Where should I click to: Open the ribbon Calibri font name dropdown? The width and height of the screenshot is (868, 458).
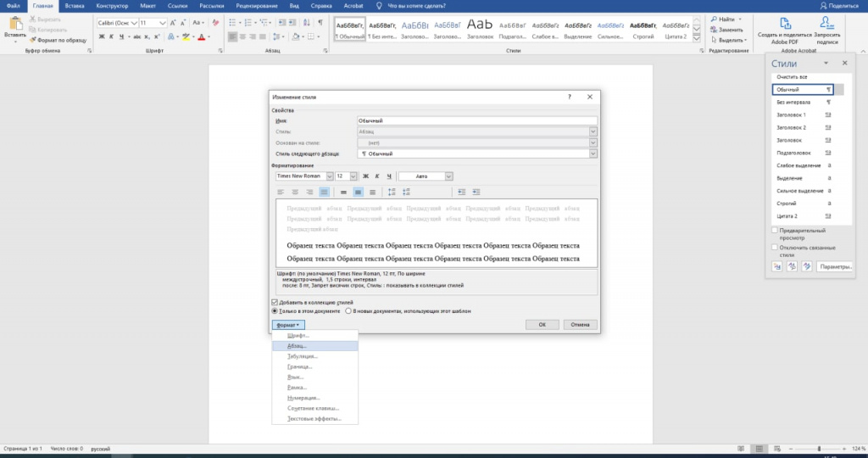coord(134,23)
